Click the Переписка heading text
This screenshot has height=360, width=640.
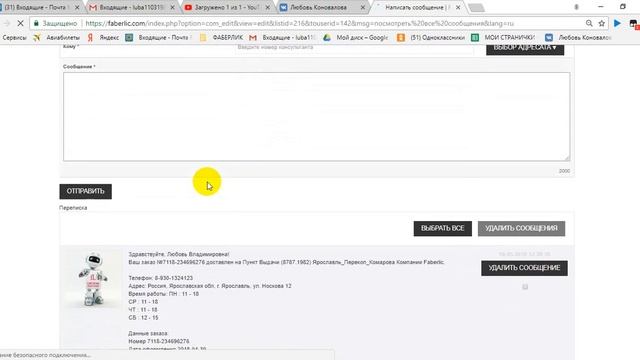click(x=73, y=208)
